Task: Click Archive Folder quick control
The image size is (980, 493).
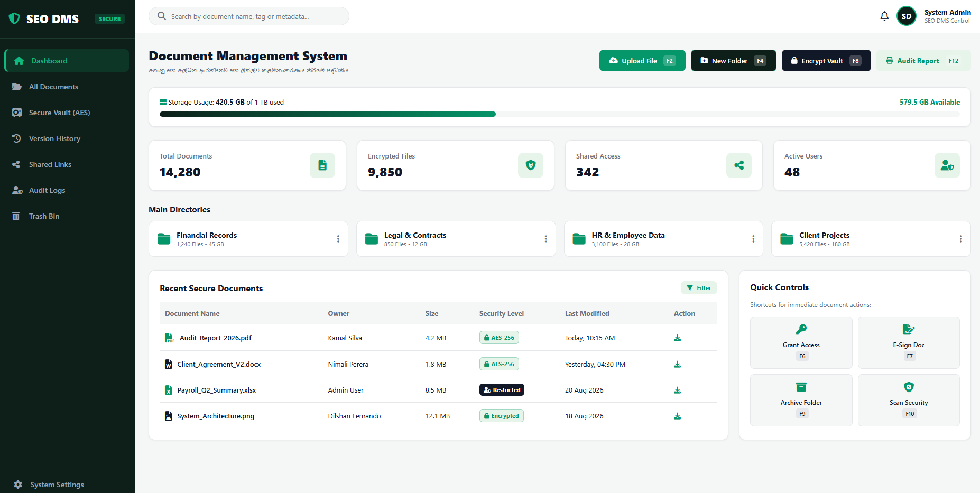Action: tap(801, 400)
